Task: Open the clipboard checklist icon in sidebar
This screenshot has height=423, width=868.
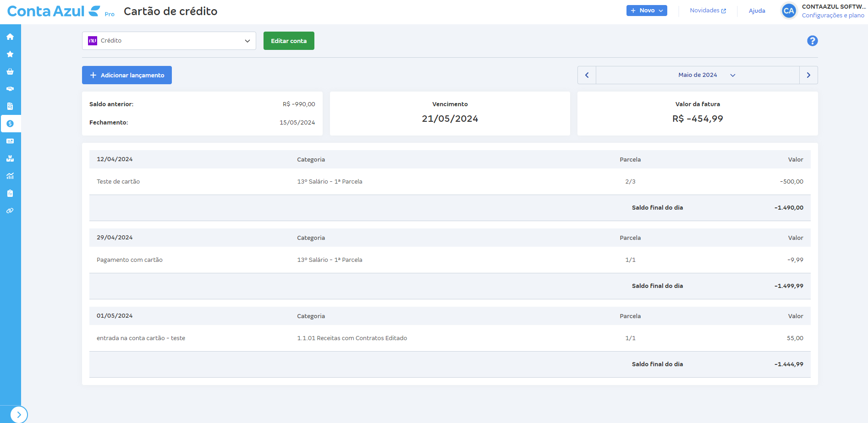Action: (10, 193)
